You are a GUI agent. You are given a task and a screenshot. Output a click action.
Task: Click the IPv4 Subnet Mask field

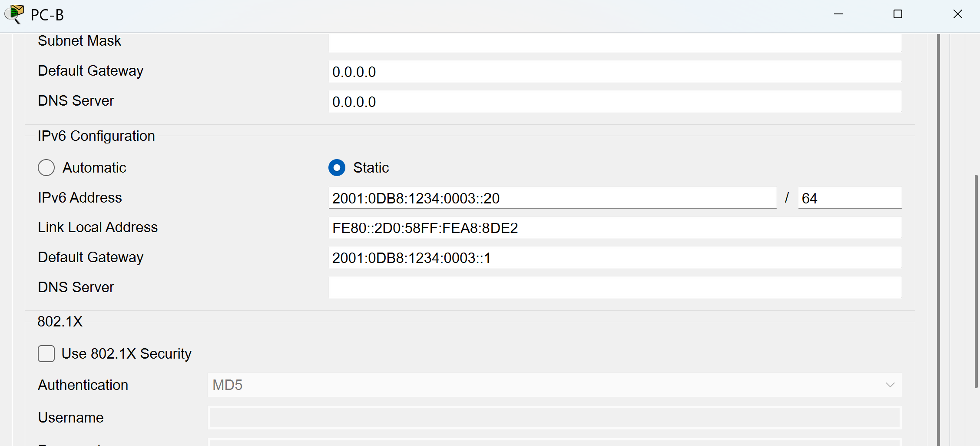615,42
